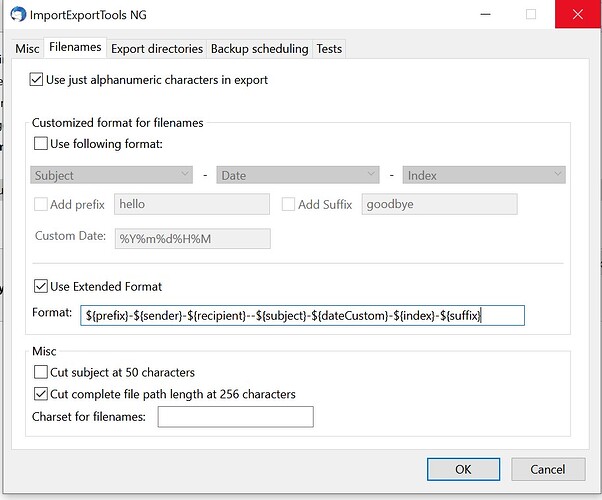602x500 pixels.
Task: Uncheck Cut complete file path length at 256
Action: coord(41,394)
